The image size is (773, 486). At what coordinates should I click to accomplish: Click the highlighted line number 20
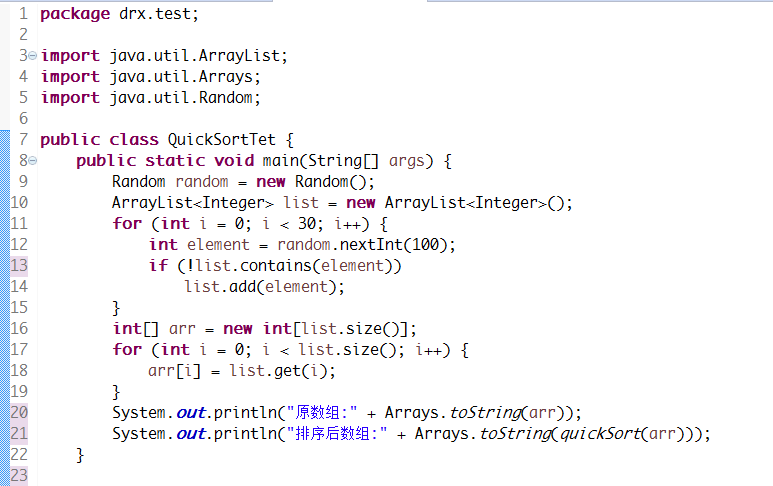19,412
